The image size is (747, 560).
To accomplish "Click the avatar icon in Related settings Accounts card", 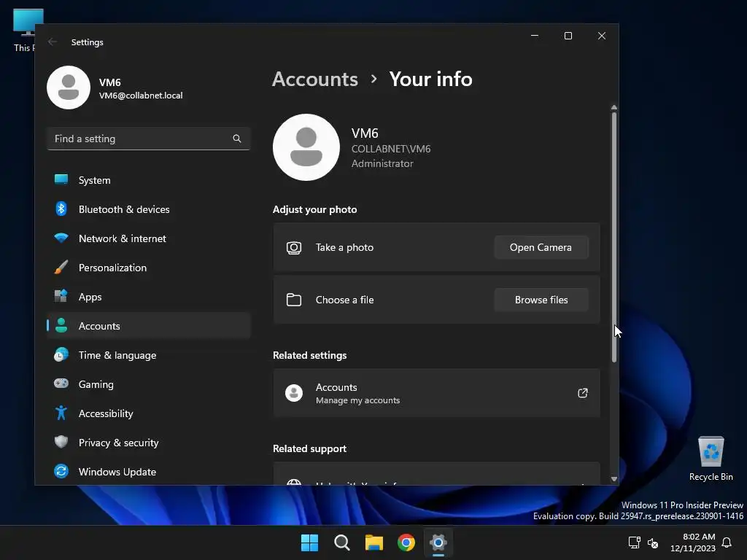I will pyautogui.click(x=294, y=393).
